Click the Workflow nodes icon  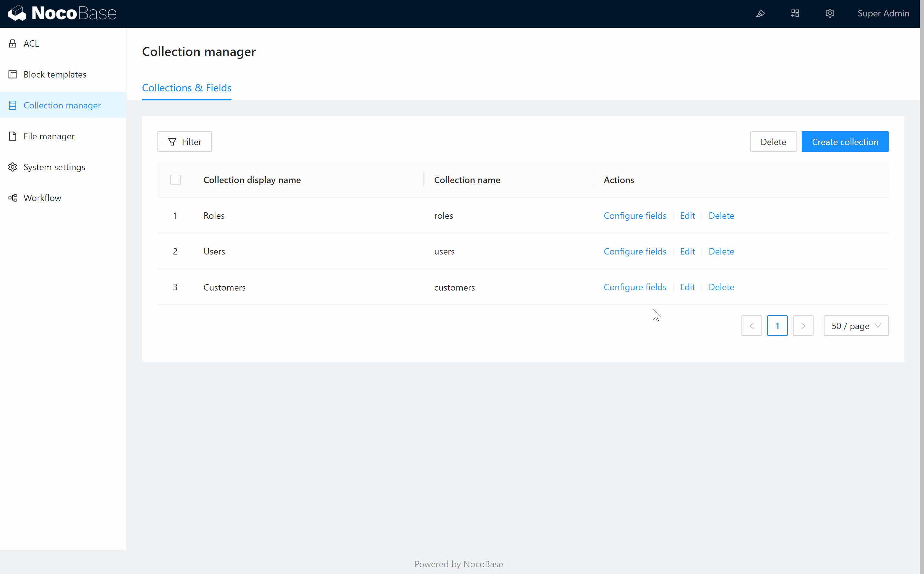pos(13,198)
